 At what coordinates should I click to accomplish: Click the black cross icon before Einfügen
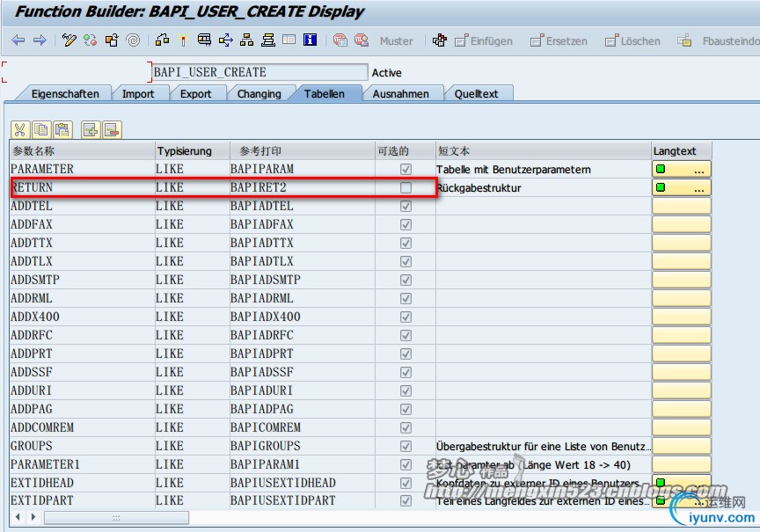440,40
